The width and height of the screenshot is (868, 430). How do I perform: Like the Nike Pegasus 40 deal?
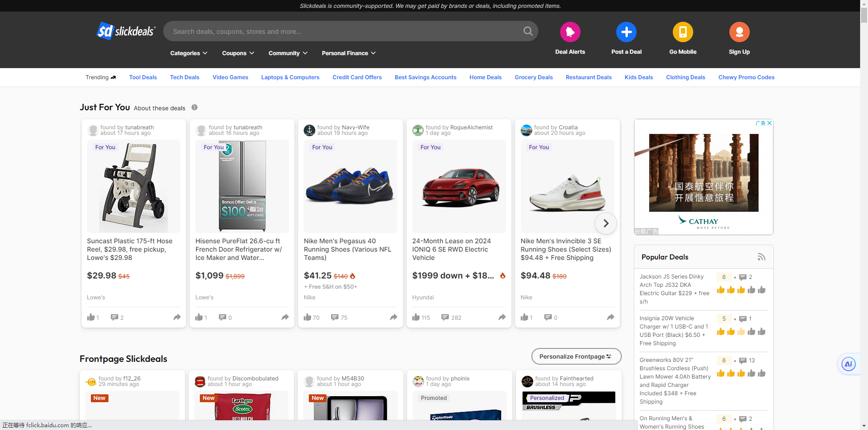307,317
